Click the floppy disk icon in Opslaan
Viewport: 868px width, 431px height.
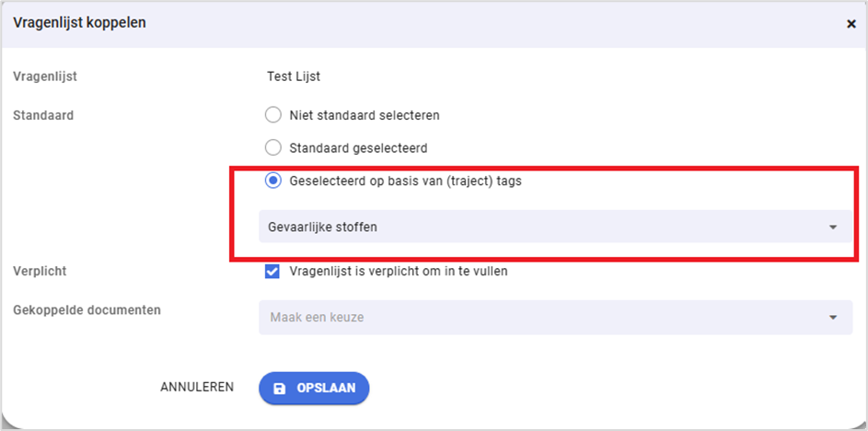280,389
